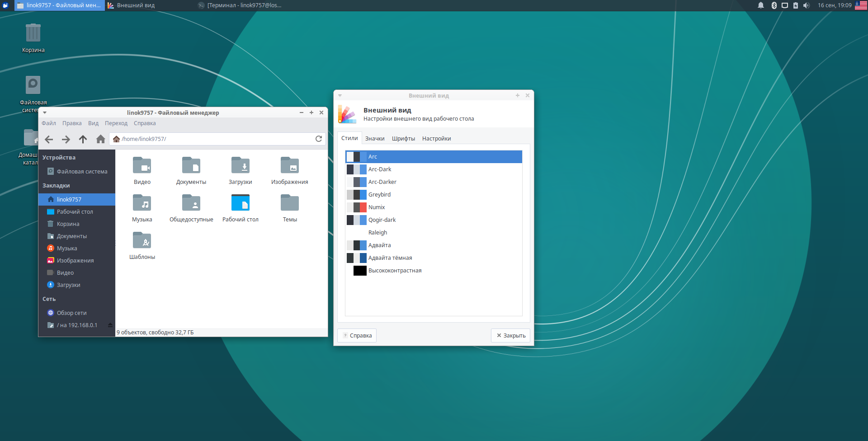Open the Изображения folder icon
Screen dimensions: 868x441
(x=290, y=165)
